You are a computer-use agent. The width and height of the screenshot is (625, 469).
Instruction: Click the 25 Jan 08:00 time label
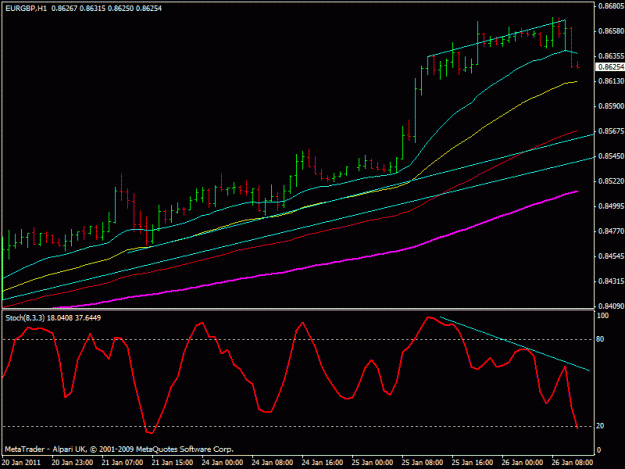(422, 463)
